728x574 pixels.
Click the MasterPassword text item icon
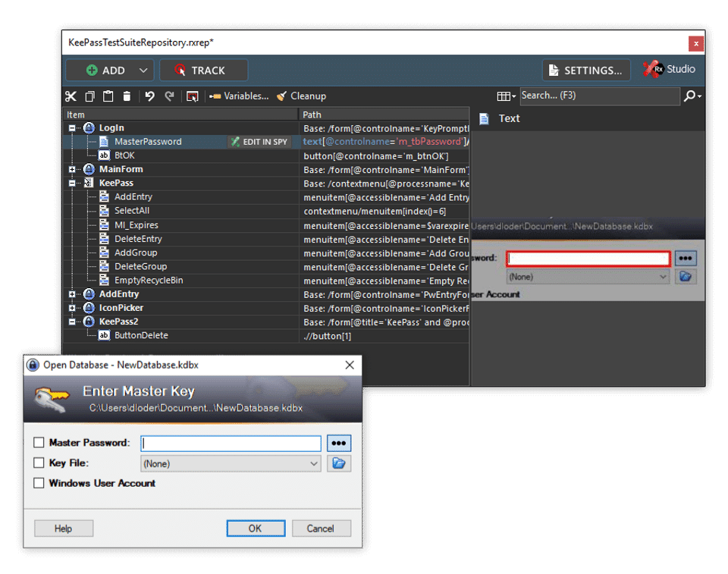pyautogui.click(x=105, y=142)
